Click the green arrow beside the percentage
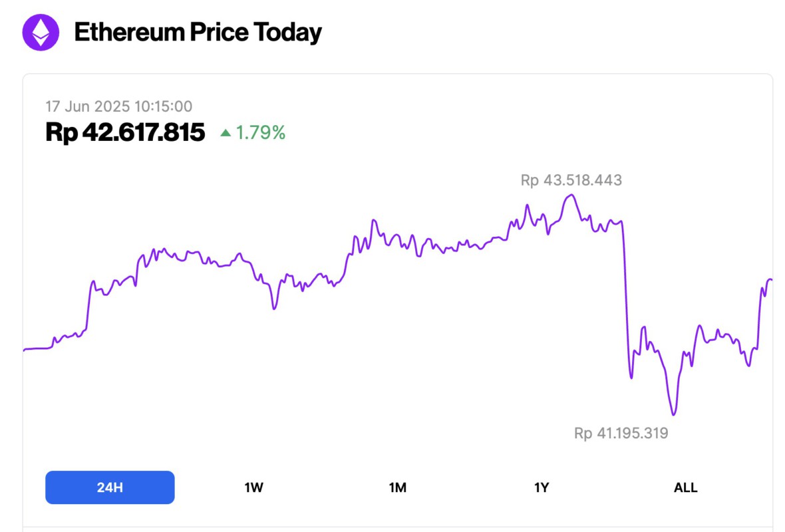 (x=227, y=133)
